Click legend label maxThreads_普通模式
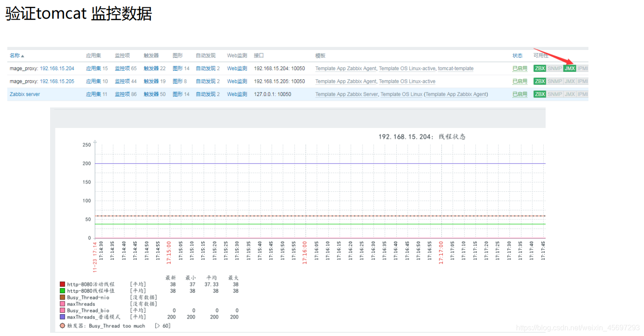 click(93, 317)
